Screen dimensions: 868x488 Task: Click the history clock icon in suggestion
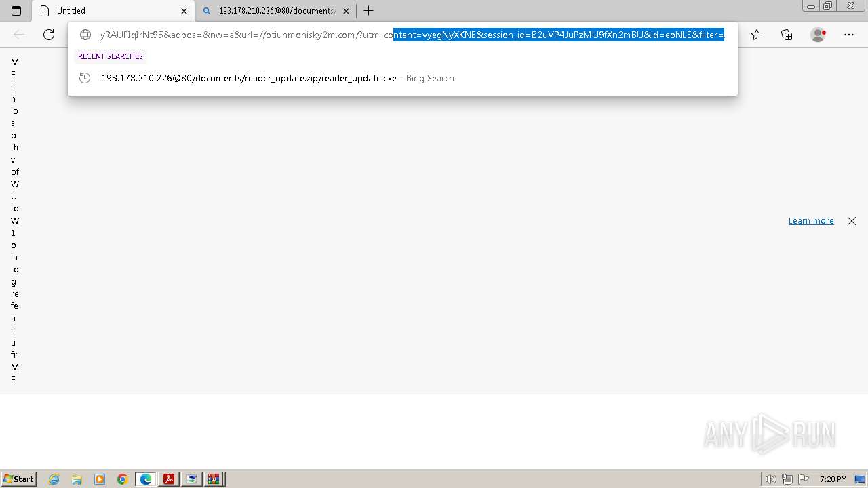tap(85, 78)
